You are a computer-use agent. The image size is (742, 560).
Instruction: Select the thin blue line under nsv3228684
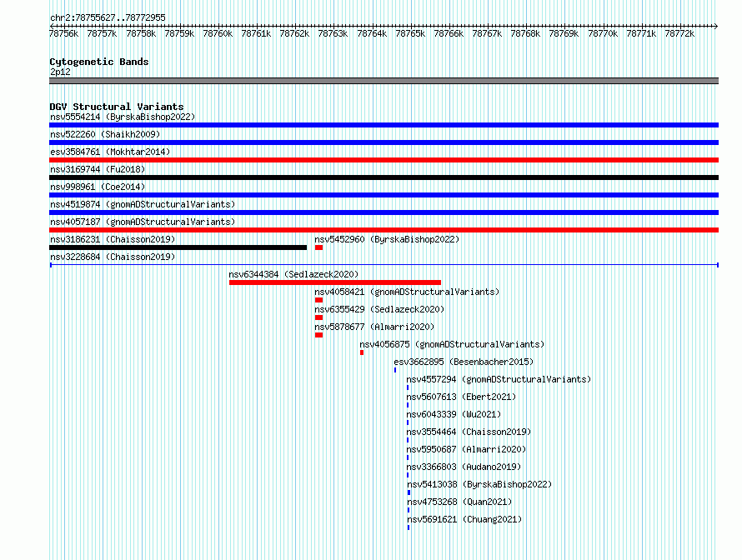click(x=384, y=265)
